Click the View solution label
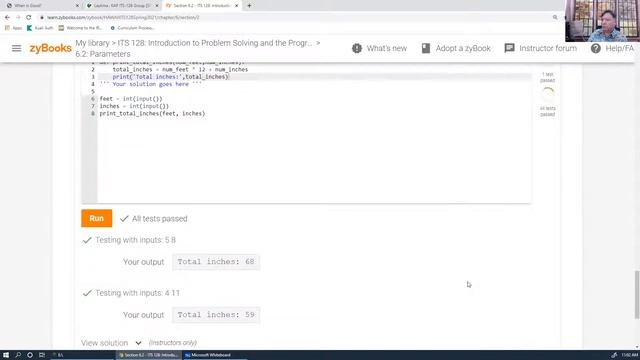Screen dimensions: 640x360 coord(104,343)
